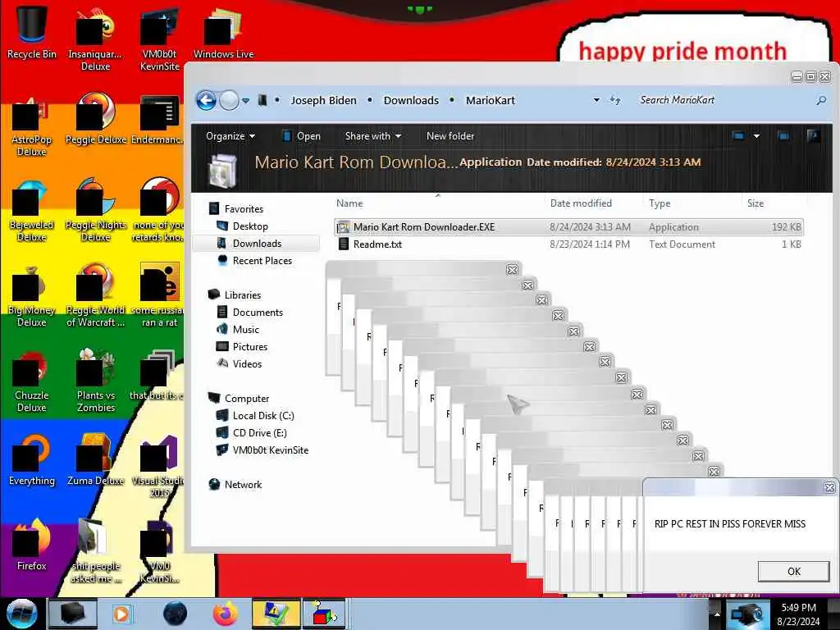Open the view options dropdown arrow
Image resolution: width=840 pixels, height=630 pixels.
[x=756, y=136]
